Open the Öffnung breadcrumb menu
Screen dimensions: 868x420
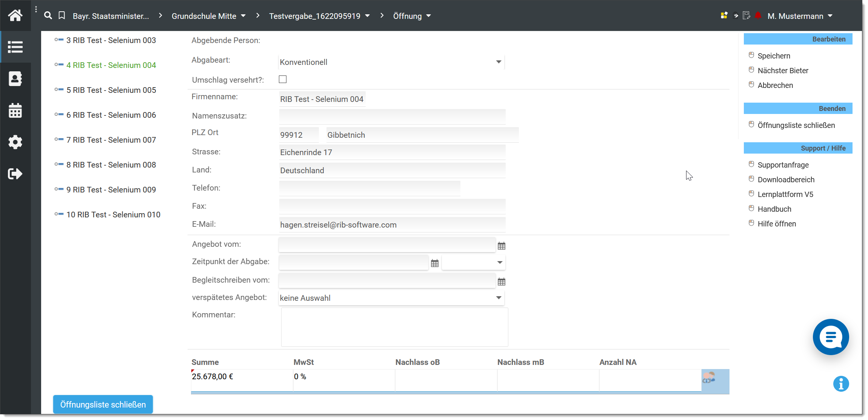(412, 16)
